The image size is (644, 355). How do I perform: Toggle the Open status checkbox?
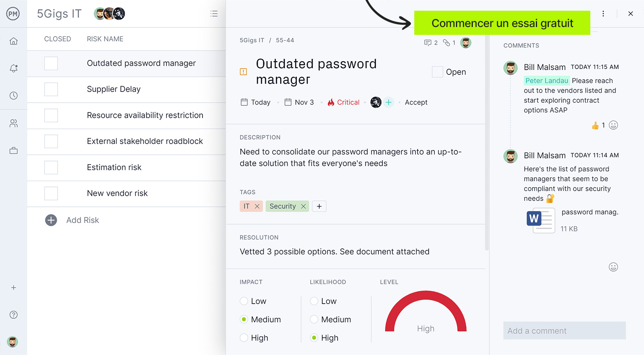(x=438, y=72)
